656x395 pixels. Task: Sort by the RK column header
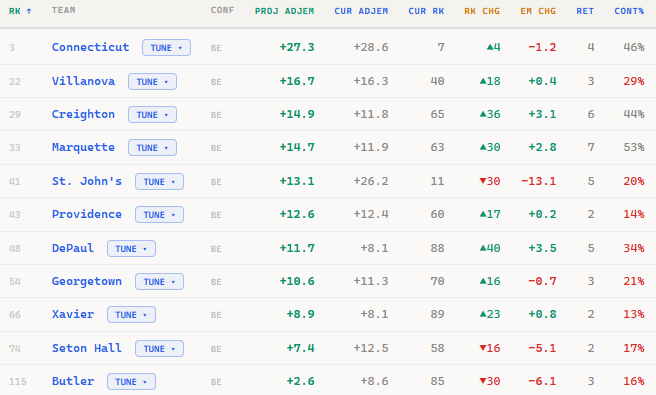(20, 11)
